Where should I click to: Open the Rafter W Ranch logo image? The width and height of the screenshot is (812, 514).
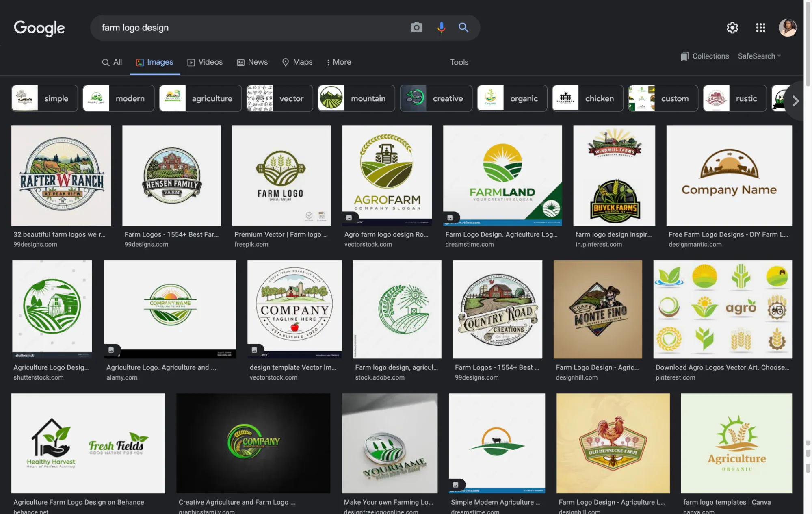61,176
